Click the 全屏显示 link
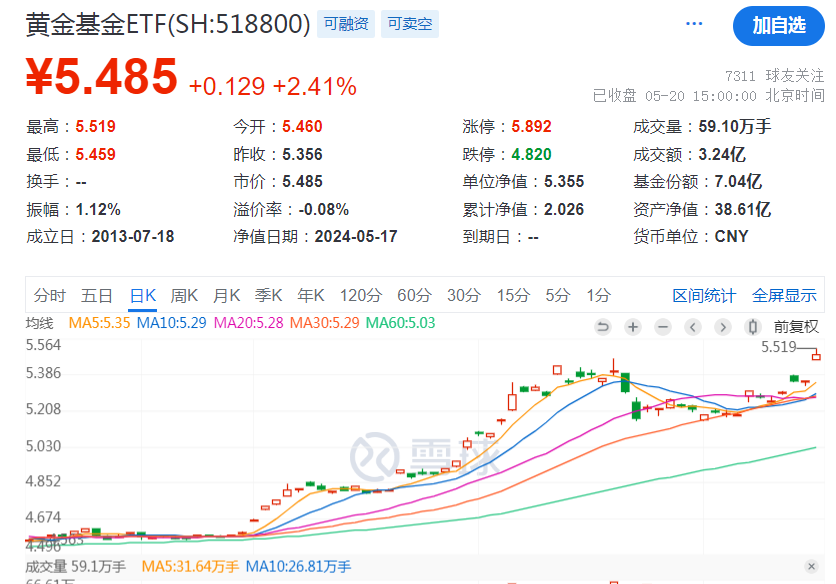Image resolution: width=836 pixels, height=584 pixels. click(x=784, y=295)
